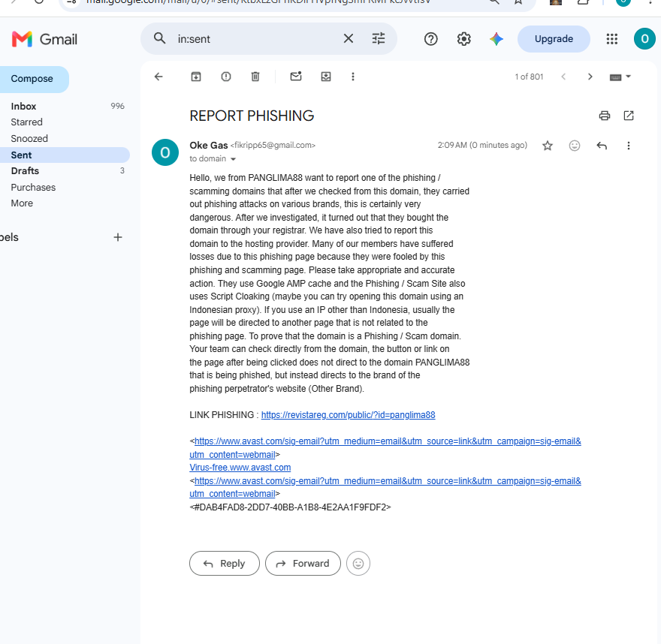Image resolution: width=661 pixels, height=644 pixels.
Task: Open the Gemini sparkle icon
Action: pos(497,39)
